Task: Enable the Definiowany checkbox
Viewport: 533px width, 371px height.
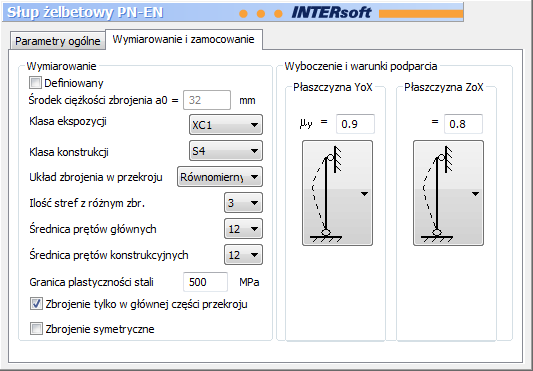Action: (x=36, y=83)
